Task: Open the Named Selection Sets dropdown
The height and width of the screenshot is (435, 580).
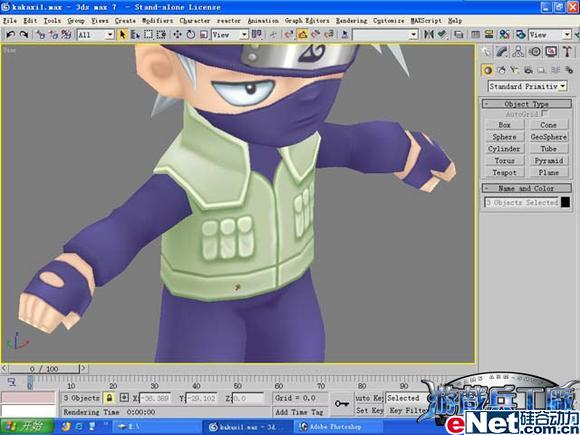Action: click(385, 35)
